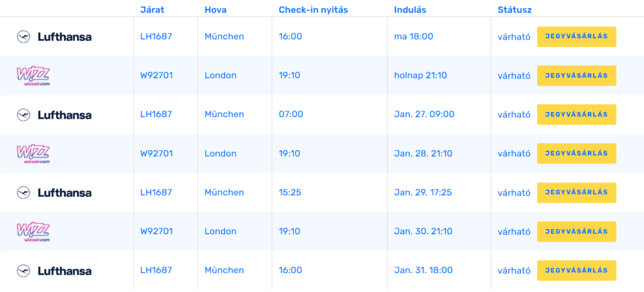644x292 pixels.
Task: Click the München destination in the Jan. 29. row
Action: tap(225, 193)
